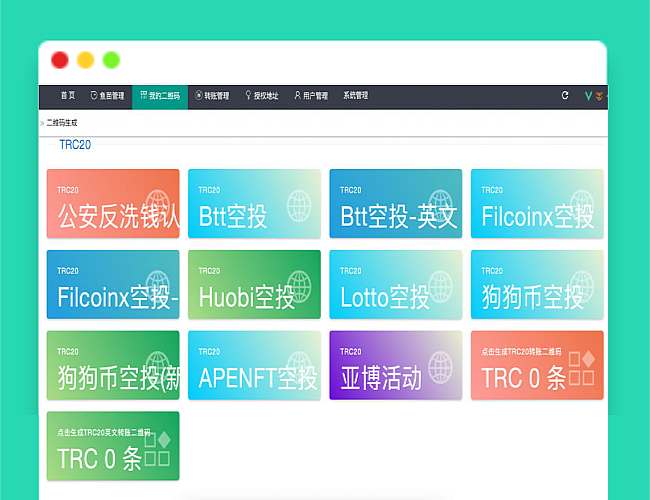Click the yellow minimize window button
This screenshot has width=650, height=500.
tap(86, 60)
